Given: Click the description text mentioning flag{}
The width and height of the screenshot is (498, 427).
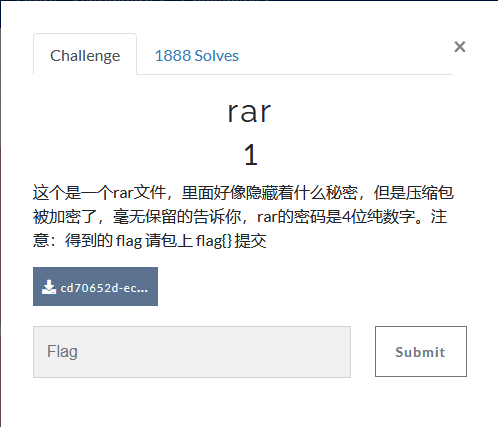Looking at the screenshot, I should pos(243,217).
